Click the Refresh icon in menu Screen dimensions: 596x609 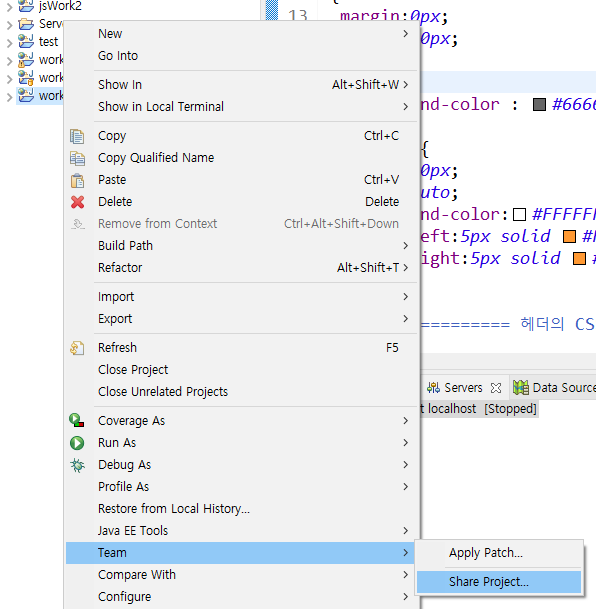77,348
